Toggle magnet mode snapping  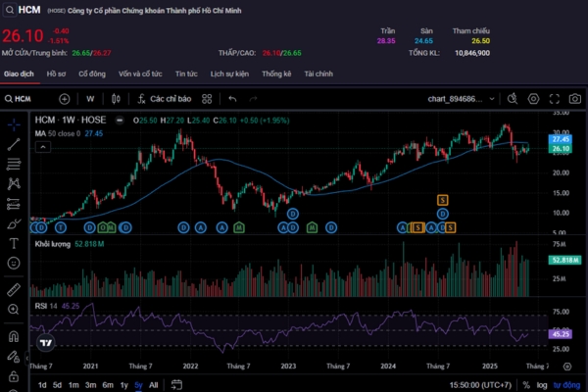tap(14, 336)
